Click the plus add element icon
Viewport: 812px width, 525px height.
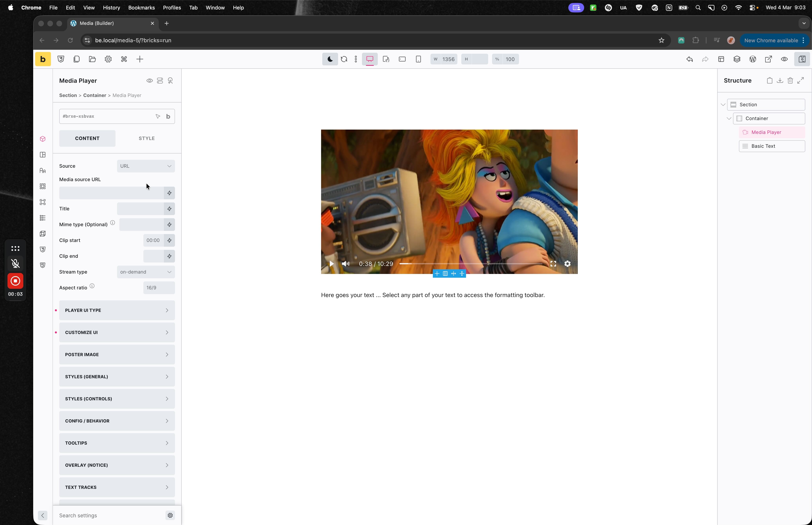140,59
